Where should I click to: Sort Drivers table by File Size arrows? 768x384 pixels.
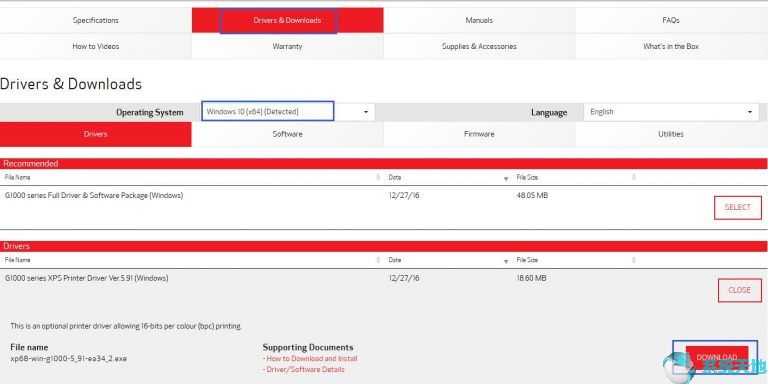(x=634, y=260)
